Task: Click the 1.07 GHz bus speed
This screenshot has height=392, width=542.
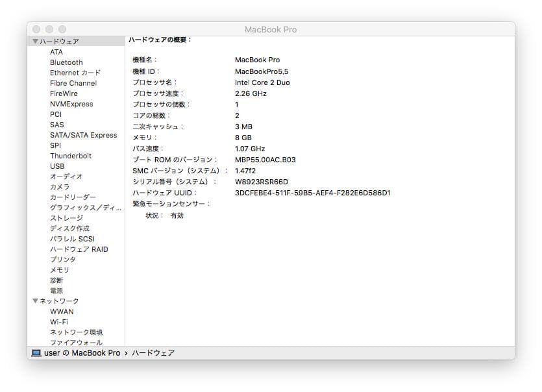Action: point(250,149)
